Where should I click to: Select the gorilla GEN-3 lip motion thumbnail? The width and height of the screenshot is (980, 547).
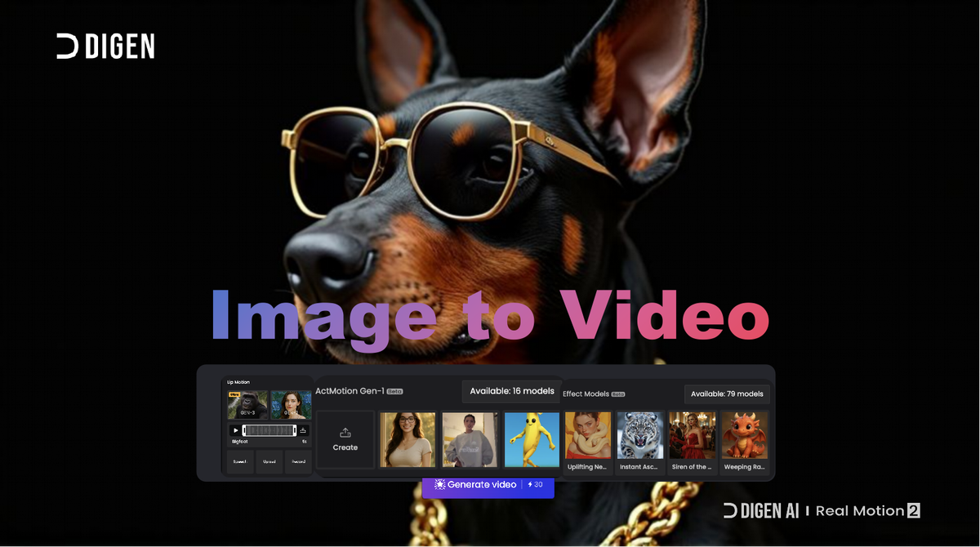[x=247, y=405]
